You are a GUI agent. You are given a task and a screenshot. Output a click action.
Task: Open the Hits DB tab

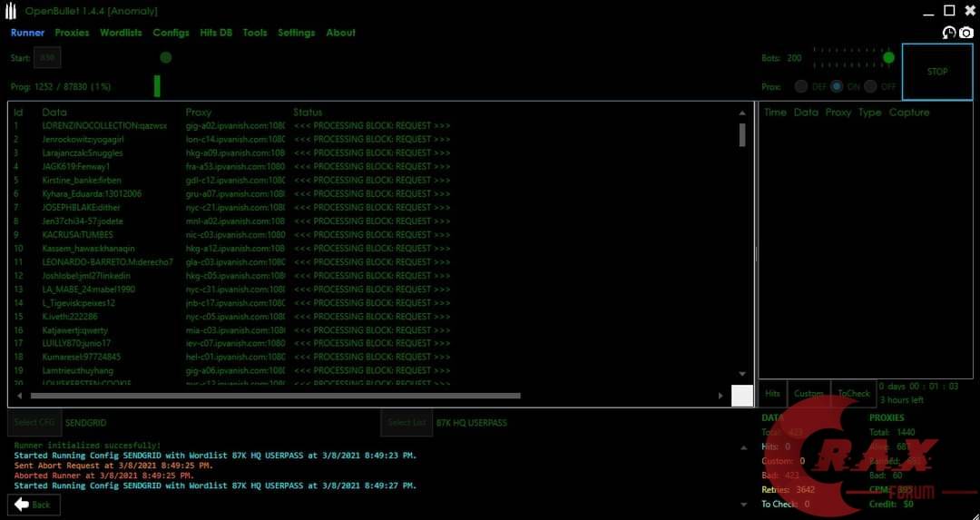click(216, 33)
